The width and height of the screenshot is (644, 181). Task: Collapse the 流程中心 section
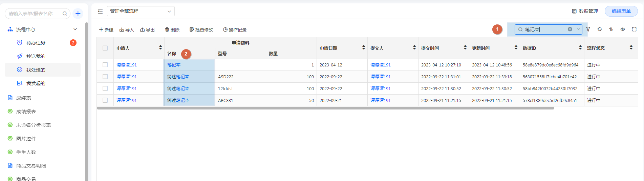(75, 29)
